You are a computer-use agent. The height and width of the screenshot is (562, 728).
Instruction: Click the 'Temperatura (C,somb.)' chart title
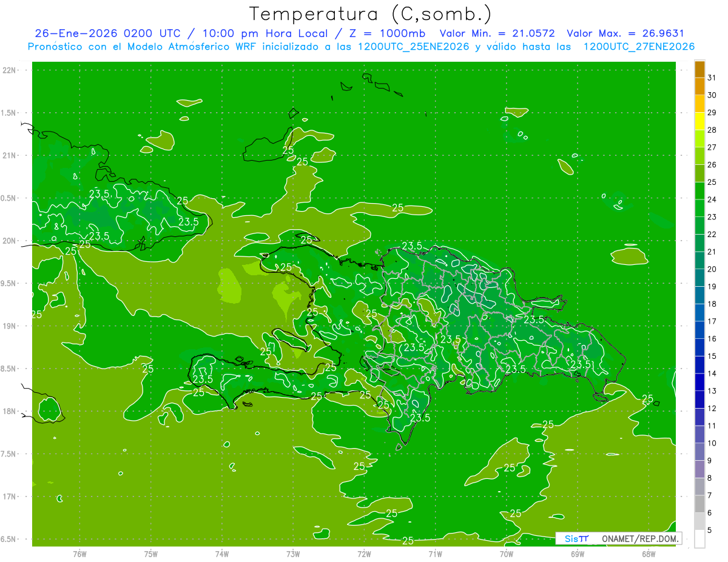(371, 14)
